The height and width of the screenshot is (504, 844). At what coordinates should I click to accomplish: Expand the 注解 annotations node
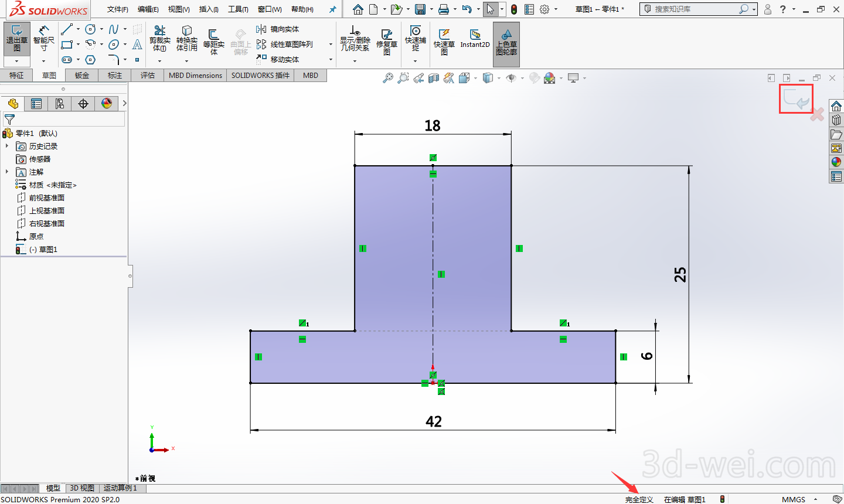click(x=7, y=172)
